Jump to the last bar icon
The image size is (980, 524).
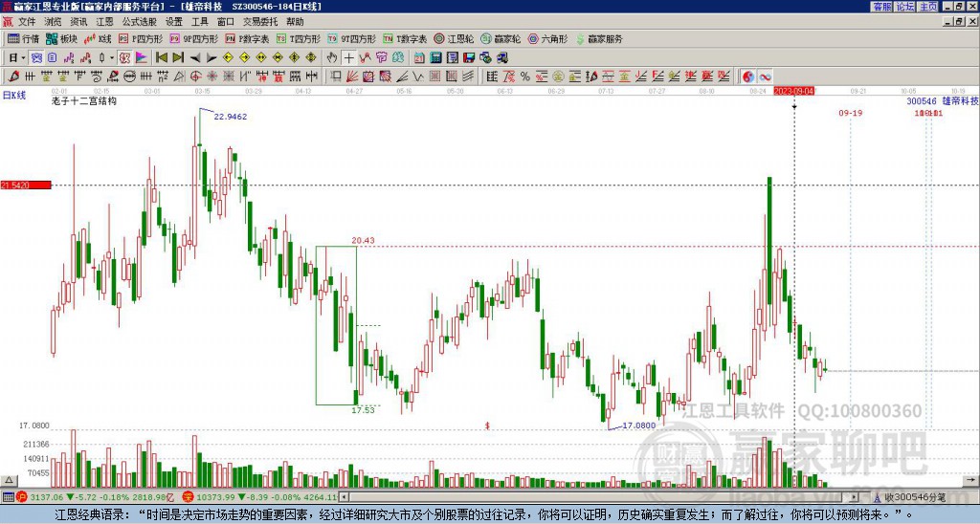(178, 58)
